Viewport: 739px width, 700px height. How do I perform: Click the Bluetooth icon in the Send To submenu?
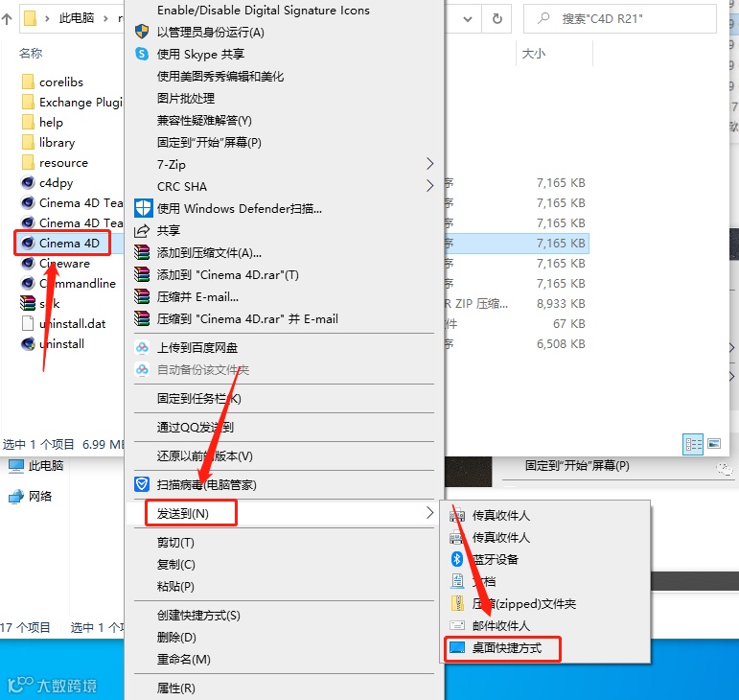456,559
